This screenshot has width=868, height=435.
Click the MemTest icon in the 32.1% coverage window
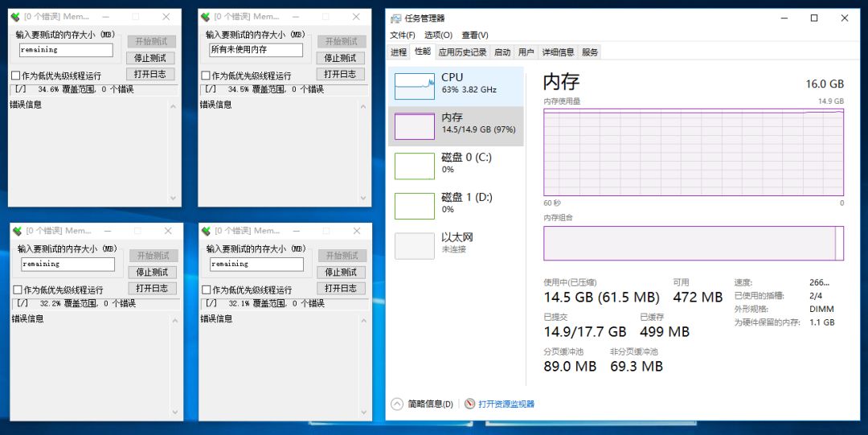[x=206, y=231]
